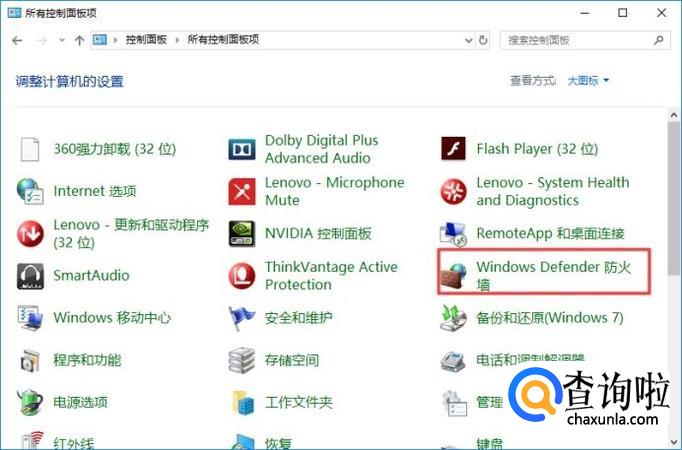Open the 存储空间 text link
Image resolution: width=682 pixels, height=450 pixels.
pyautogui.click(x=292, y=360)
